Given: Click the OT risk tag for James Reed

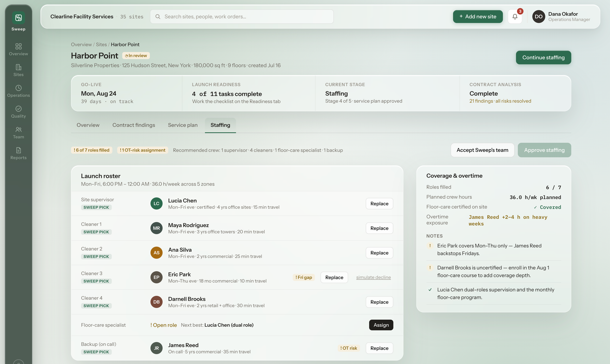Looking at the screenshot, I should click(349, 348).
